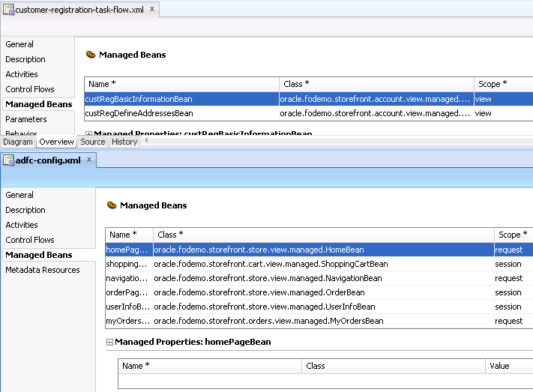Click the view scope cell of custRegBasicInformationBean
The height and width of the screenshot is (392, 533).
pos(504,99)
